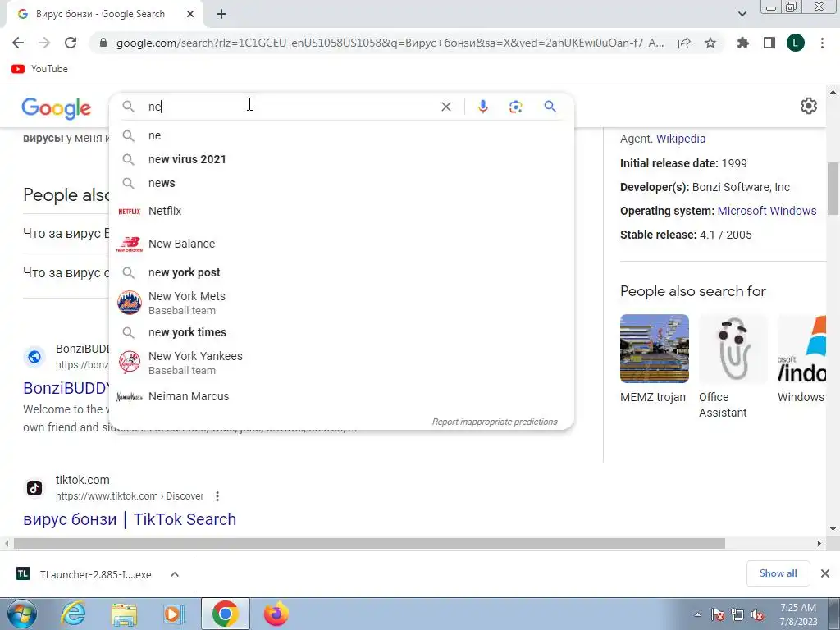Click the horizontal page scrollbar
840x630 pixels.
(369, 543)
